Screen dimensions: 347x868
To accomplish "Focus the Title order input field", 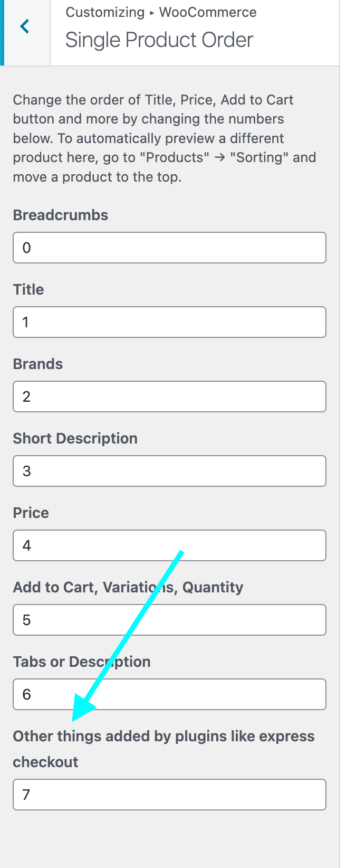I will [x=169, y=322].
